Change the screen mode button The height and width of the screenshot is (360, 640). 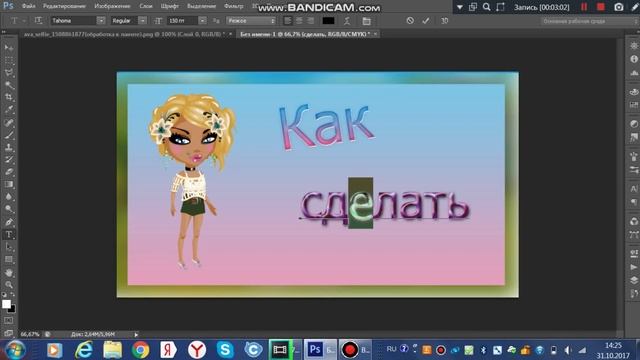pos(9,333)
